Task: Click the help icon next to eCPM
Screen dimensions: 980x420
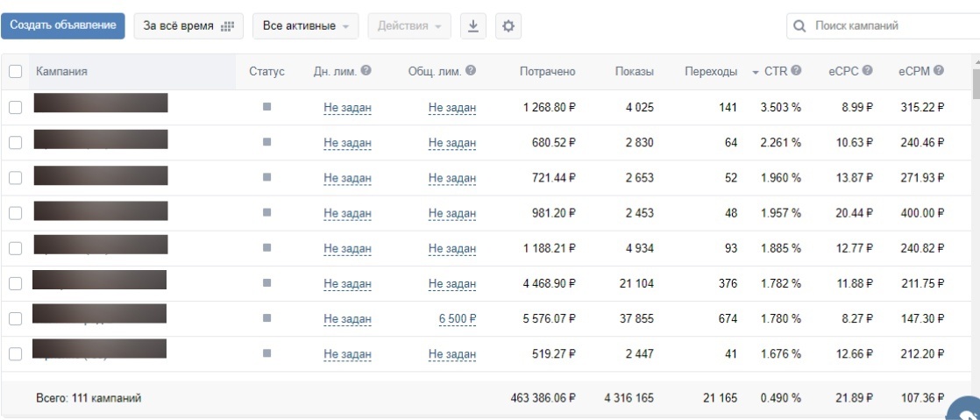Action: (939, 71)
